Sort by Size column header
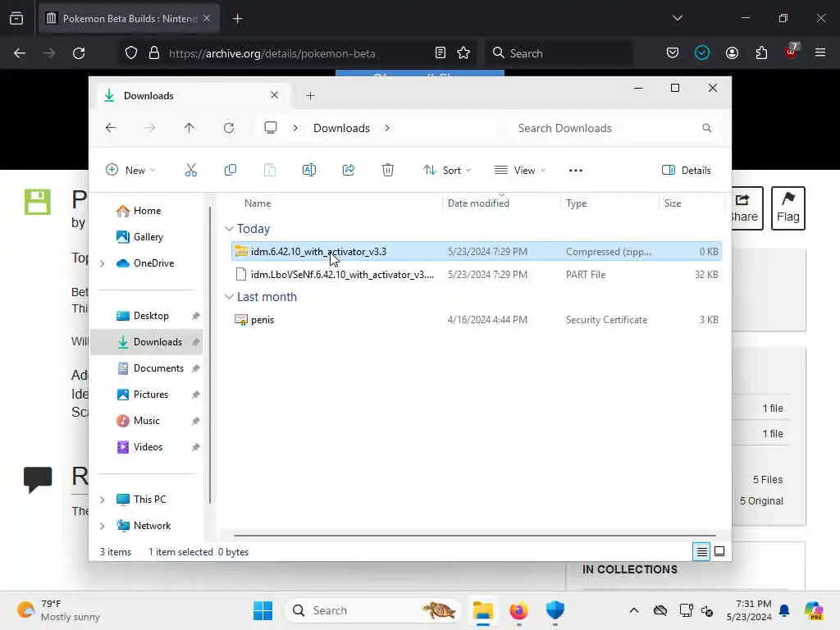The width and height of the screenshot is (840, 630). click(x=673, y=203)
